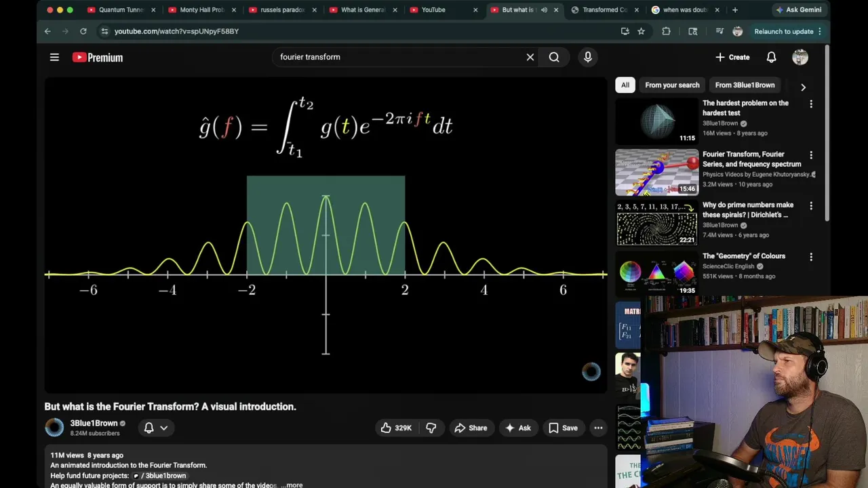Click the 3Blue1Brown watermark in player corner
868x488 pixels.
(x=591, y=371)
